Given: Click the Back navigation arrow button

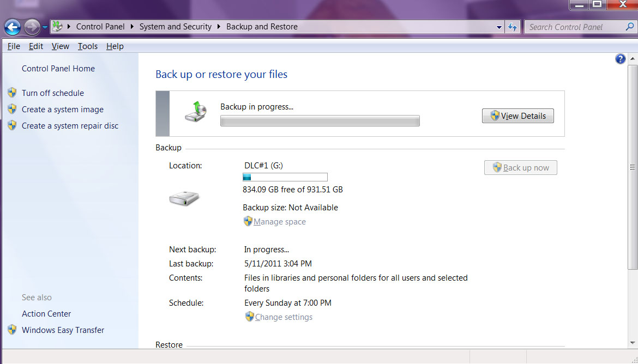Looking at the screenshot, I should [x=13, y=27].
